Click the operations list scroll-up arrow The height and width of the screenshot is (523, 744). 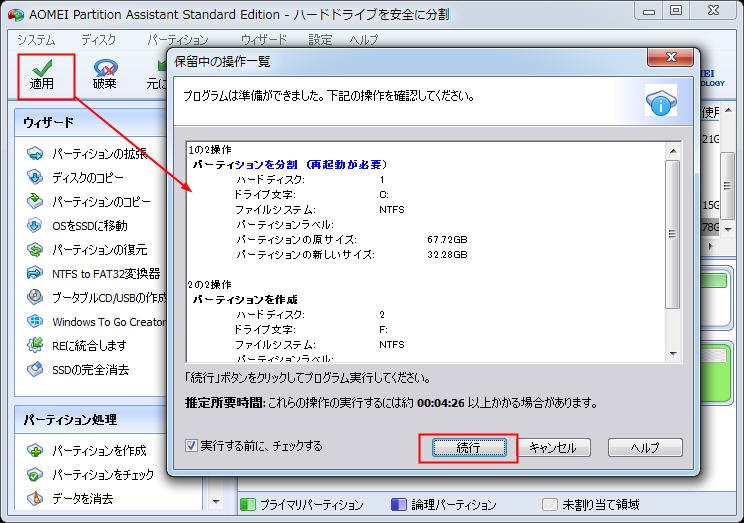click(x=673, y=151)
